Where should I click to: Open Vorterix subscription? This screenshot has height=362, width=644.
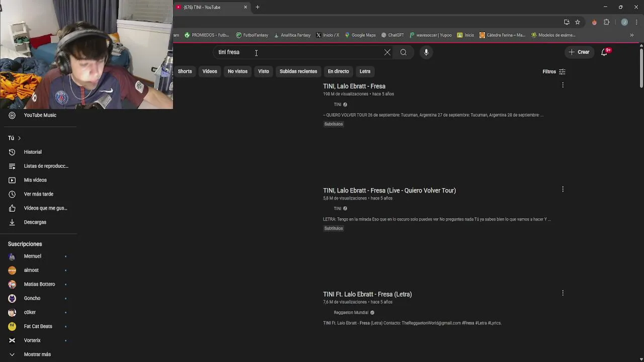[x=38, y=340]
